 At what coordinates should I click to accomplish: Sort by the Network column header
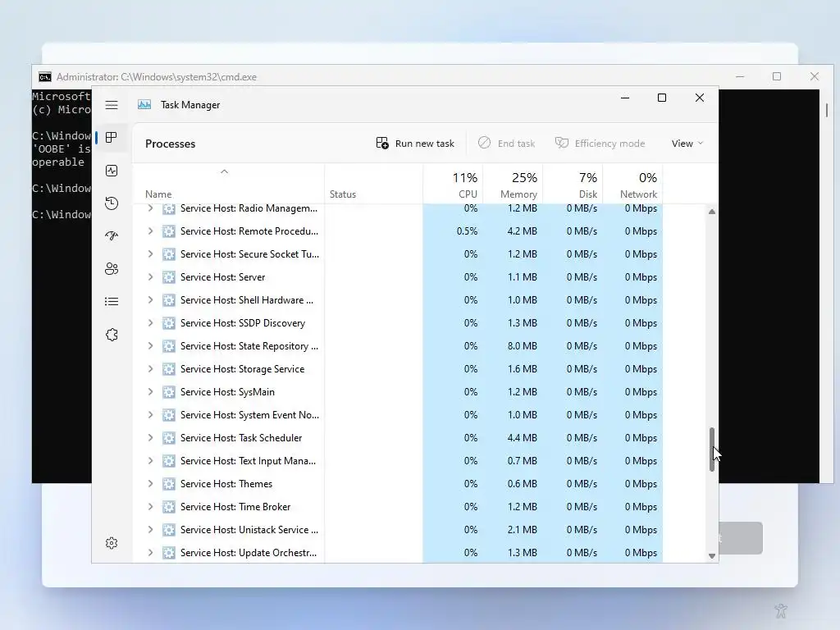tap(632, 184)
